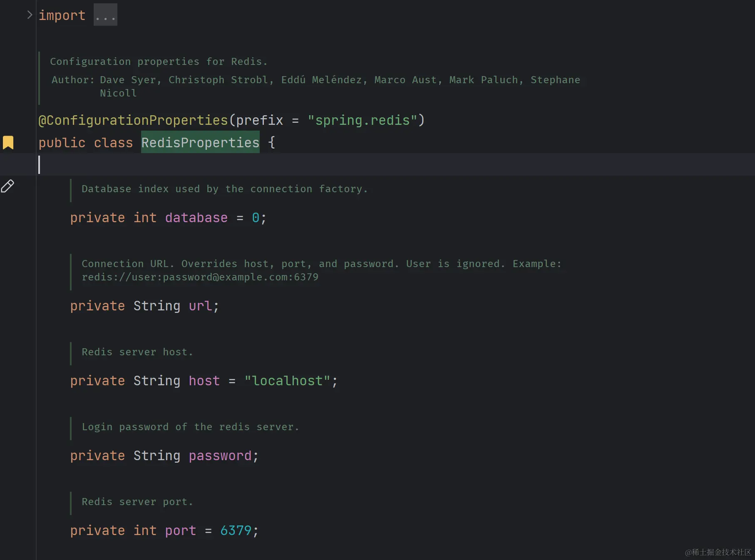
Task: Click the url field identifier
Action: click(x=201, y=306)
